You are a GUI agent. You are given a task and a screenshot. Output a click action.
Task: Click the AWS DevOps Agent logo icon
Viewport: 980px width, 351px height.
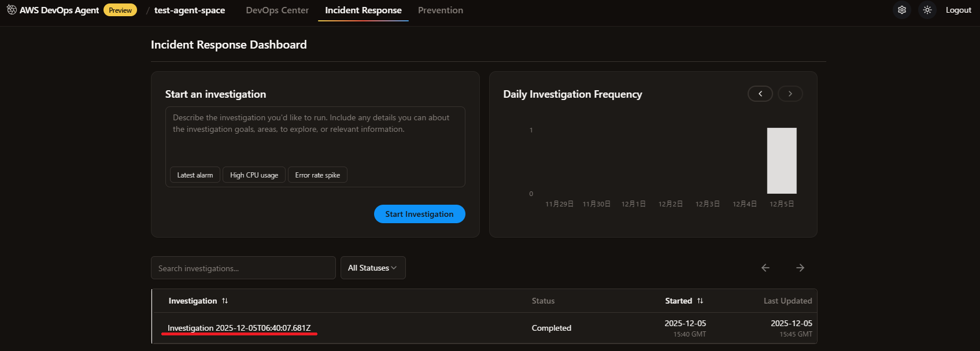click(x=12, y=10)
